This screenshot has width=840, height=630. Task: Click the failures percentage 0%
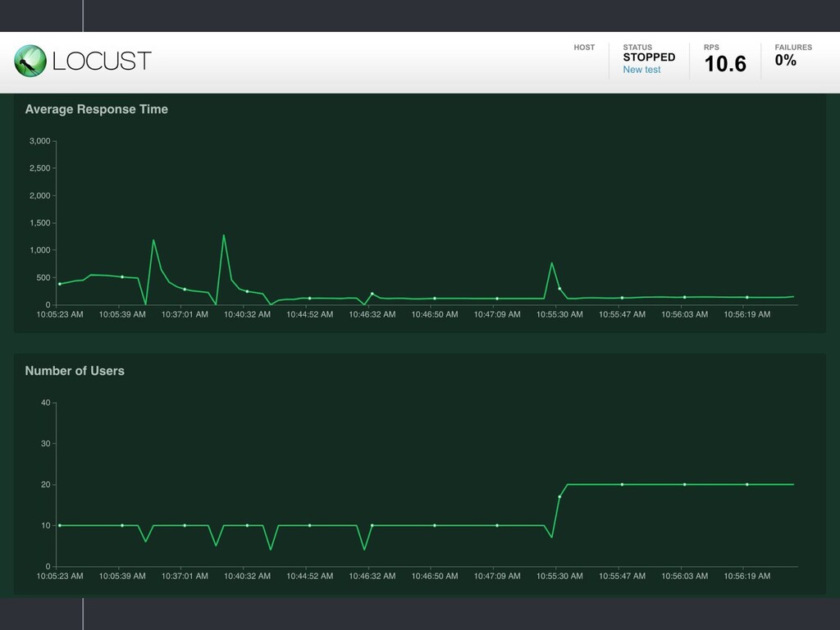pyautogui.click(x=785, y=60)
